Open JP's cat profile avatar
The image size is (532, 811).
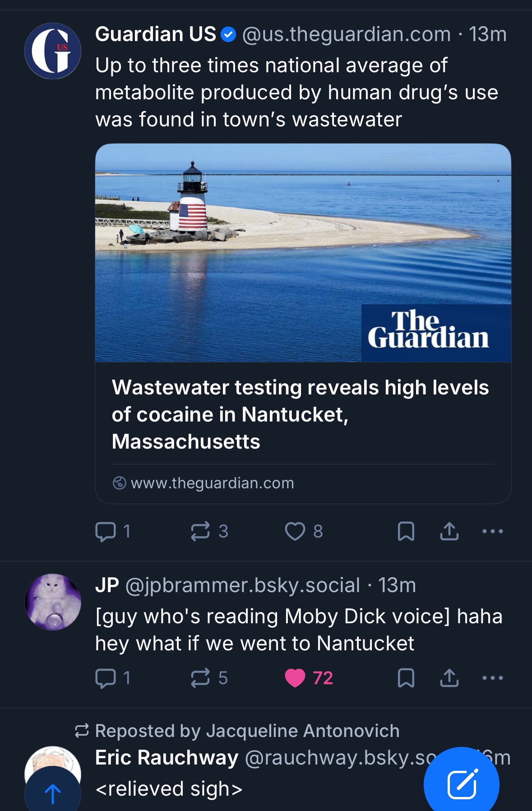coord(53,602)
